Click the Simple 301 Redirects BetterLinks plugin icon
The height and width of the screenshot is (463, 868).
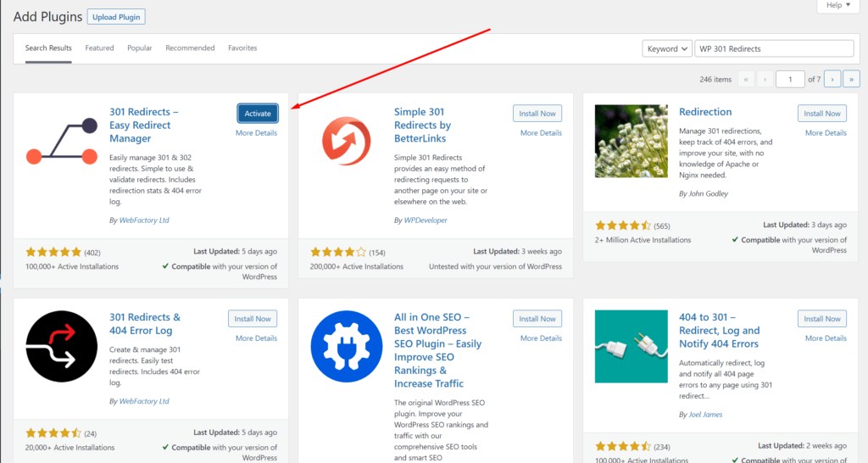[347, 142]
